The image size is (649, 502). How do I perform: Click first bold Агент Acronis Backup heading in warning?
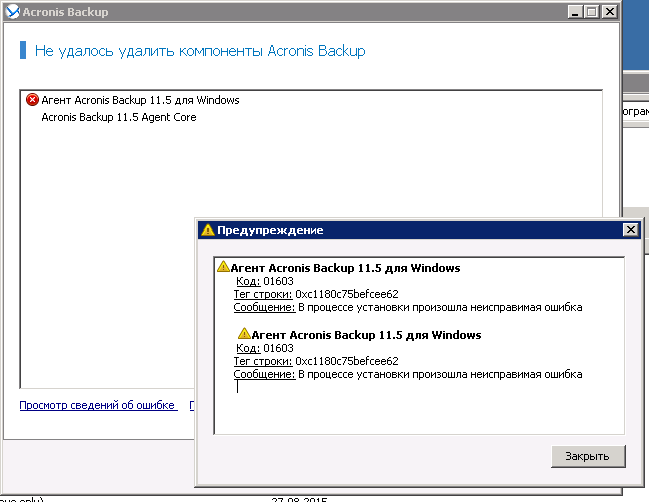345,268
